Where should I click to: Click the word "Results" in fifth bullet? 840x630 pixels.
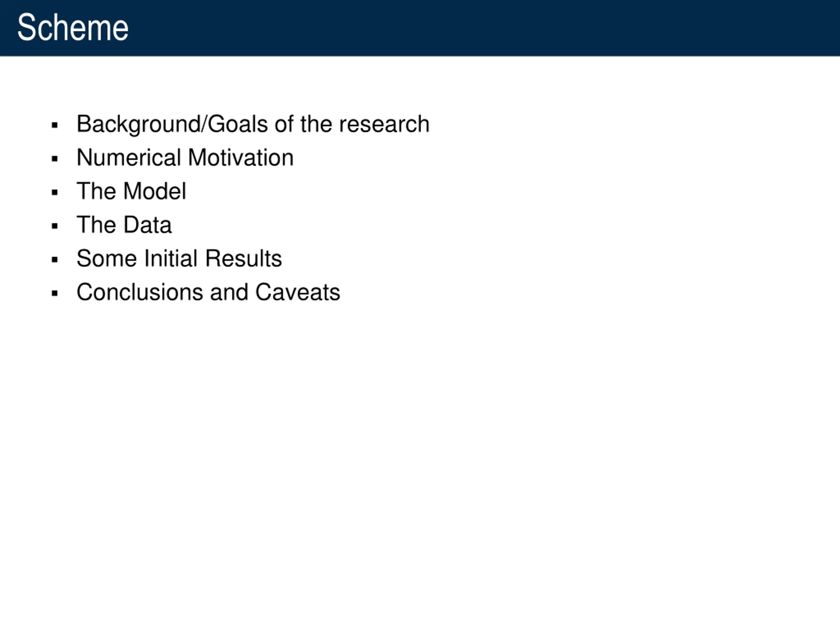click(x=243, y=259)
